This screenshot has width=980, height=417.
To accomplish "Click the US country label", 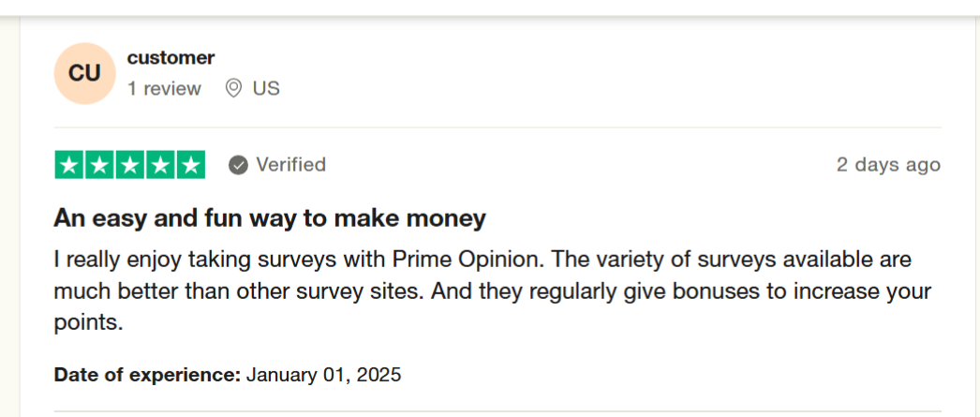I will tap(266, 89).
